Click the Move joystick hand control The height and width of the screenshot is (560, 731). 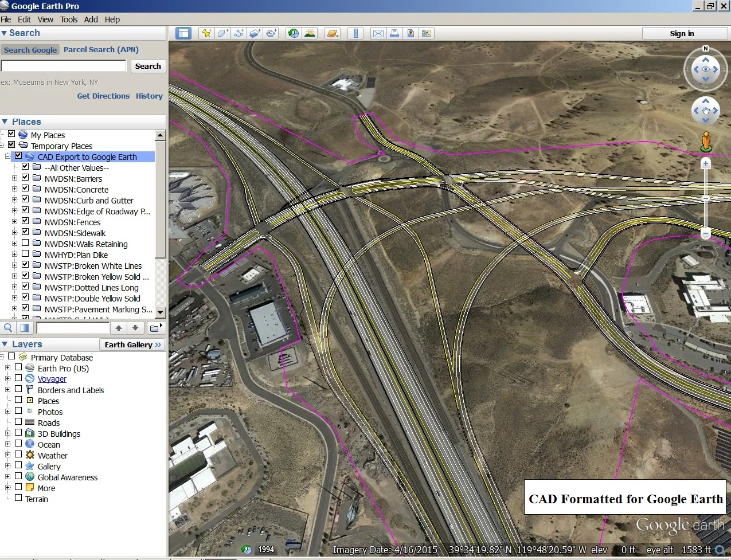click(706, 111)
